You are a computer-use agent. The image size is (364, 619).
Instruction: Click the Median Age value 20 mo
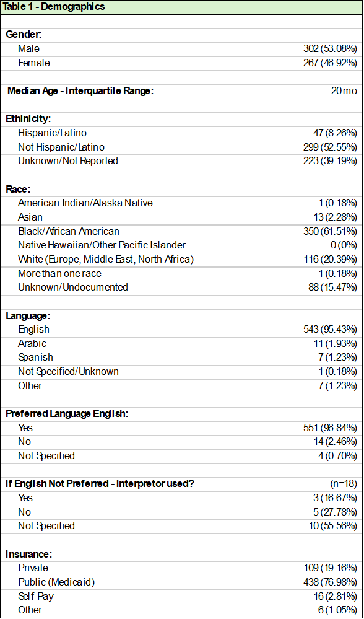[x=344, y=91]
